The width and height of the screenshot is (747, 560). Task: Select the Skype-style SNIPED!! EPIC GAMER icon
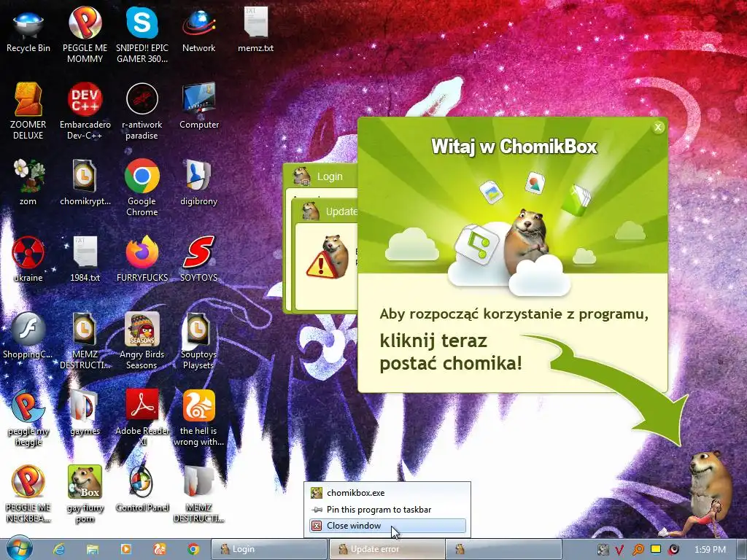point(142,35)
